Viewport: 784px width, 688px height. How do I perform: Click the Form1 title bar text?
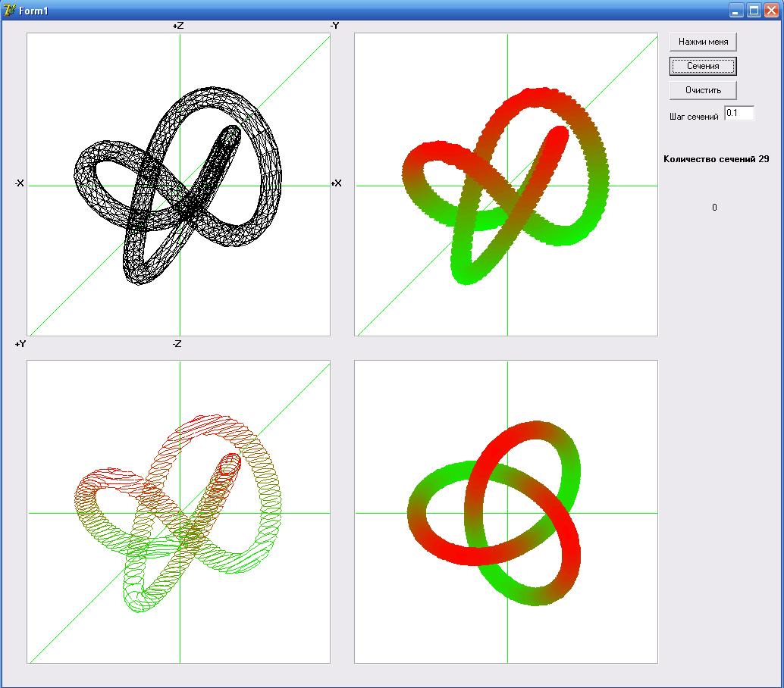coord(34,10)
